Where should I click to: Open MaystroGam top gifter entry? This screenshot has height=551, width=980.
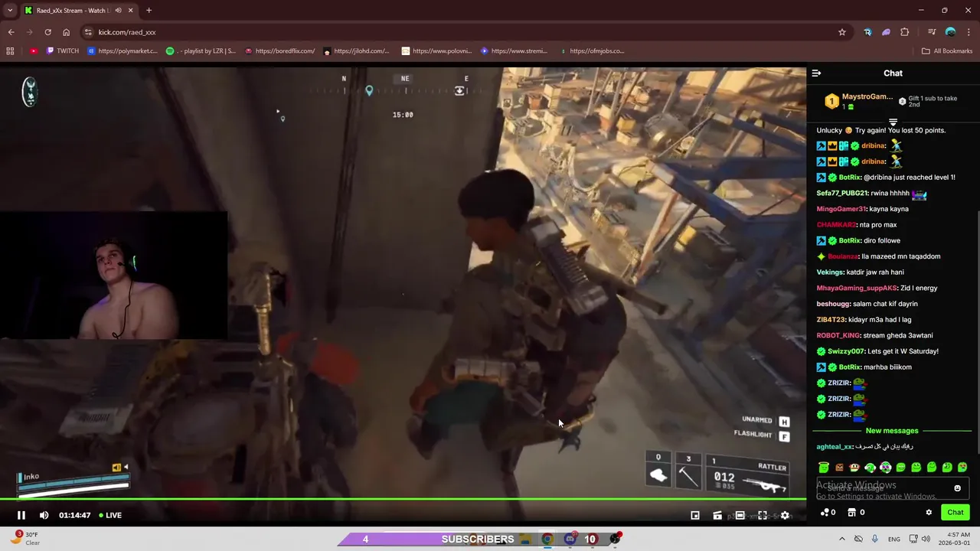pyautogui.click(x=857, y=101)
